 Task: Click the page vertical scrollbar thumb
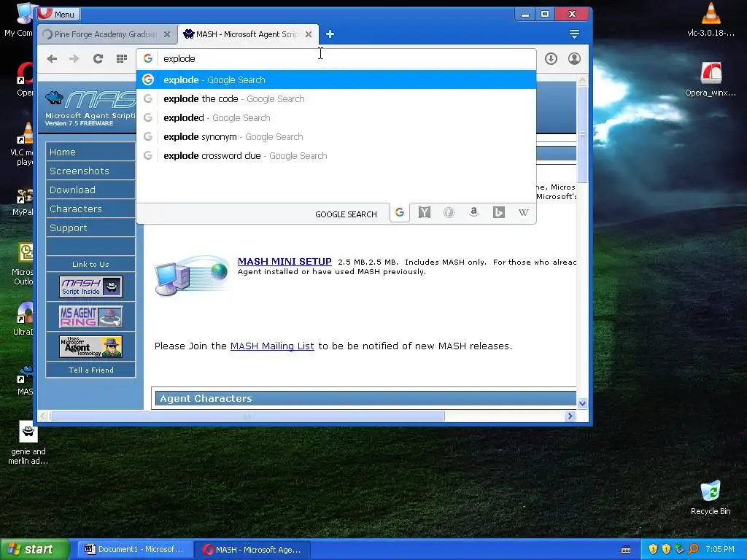point(582,134)
